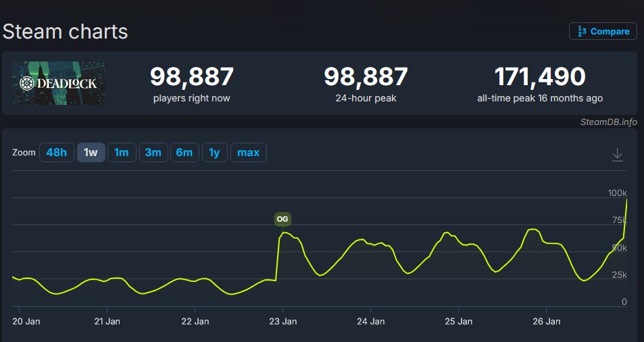The width and height of the screenshot is (644, 342).
Task: Click the Steam charts heading
Action: pyautogui.click(x=66, y=32)
